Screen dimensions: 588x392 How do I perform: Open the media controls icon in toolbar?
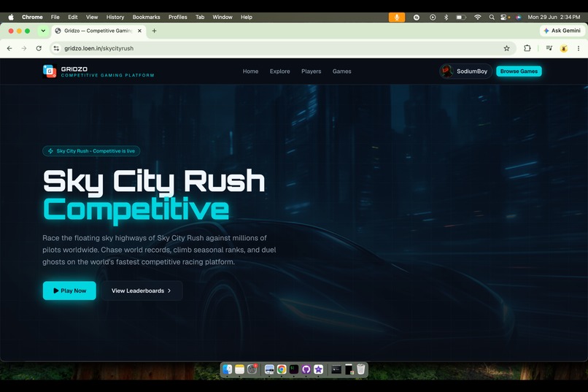pos(549,48)
